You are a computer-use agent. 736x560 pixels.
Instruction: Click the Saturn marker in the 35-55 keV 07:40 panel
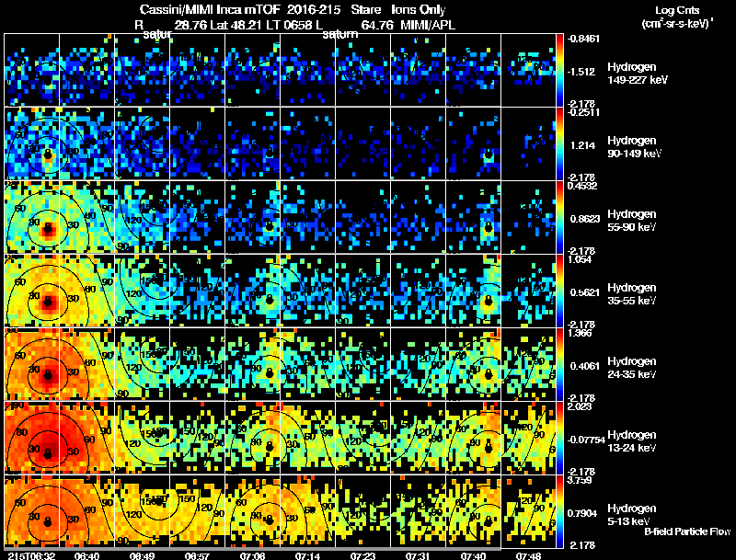pos(489,301)
